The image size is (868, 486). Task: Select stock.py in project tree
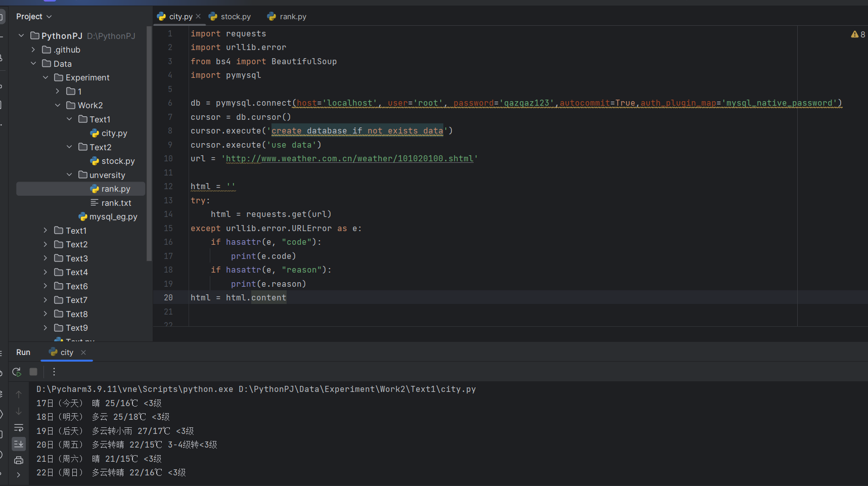(x=112, y=161)
